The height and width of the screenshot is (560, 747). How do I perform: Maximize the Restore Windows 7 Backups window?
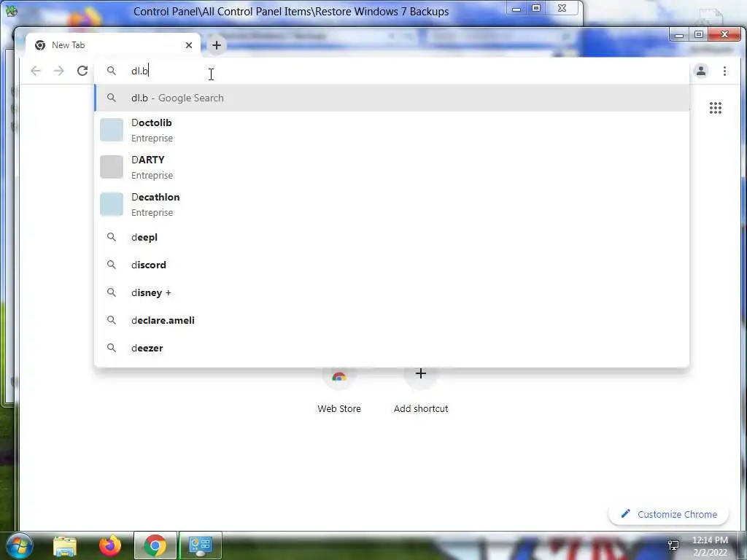536,8
